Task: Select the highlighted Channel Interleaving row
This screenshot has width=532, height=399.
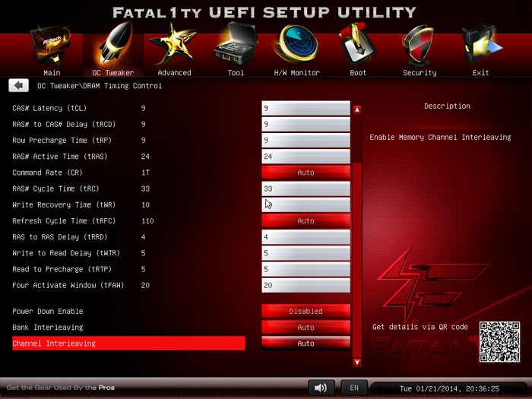Action: click(128, 344)
